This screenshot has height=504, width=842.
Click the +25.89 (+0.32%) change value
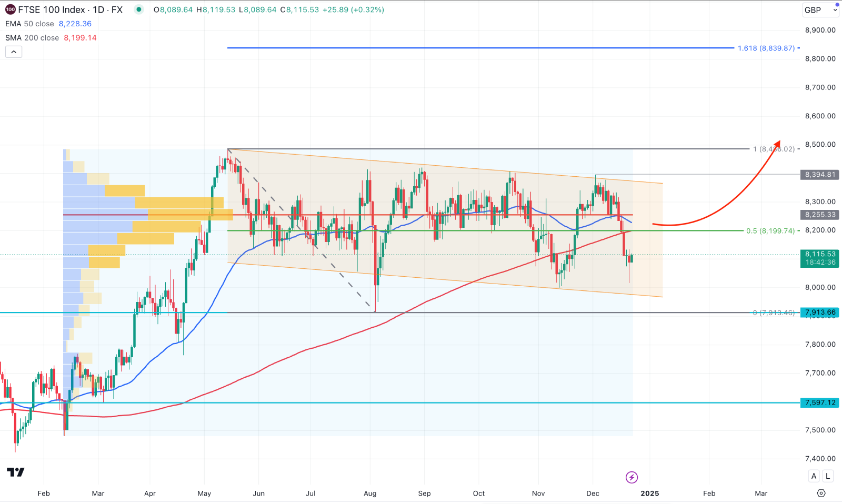353,9
